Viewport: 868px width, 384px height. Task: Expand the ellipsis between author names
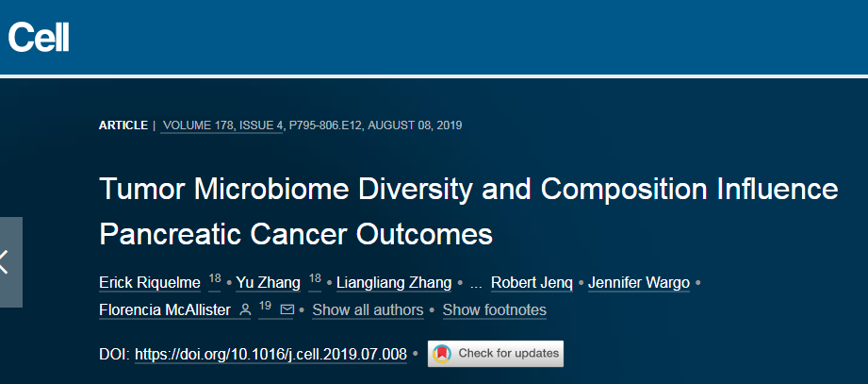tap(476, 284)
